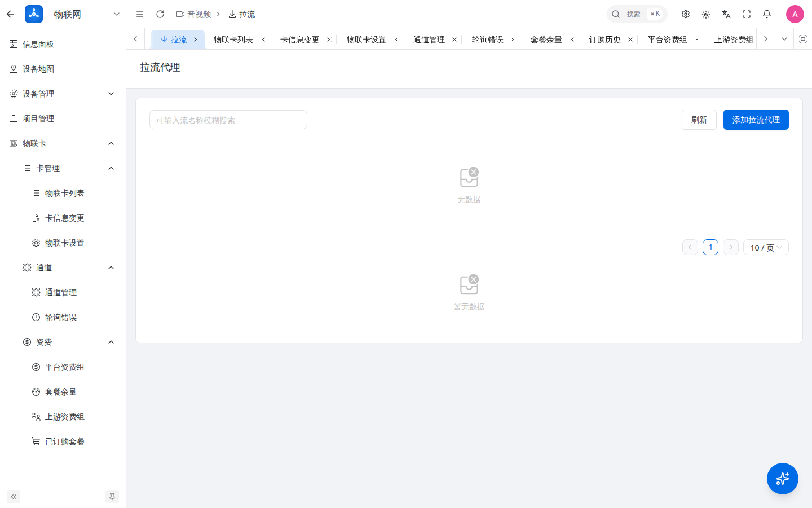This screenshot has width=812, height=508.
Task: Go to the next pagination page
Action: (731, 247)
